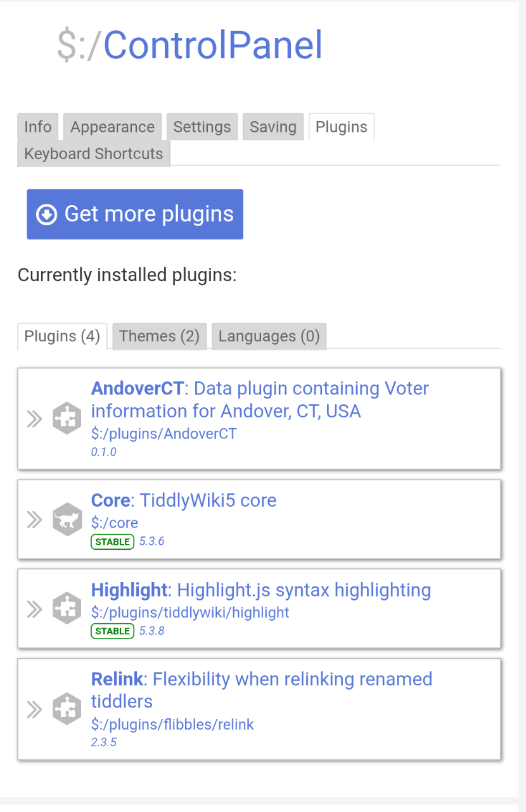Go to the Settings tab
This screenshot has width=526, height=812.
(x=202, y=127)
